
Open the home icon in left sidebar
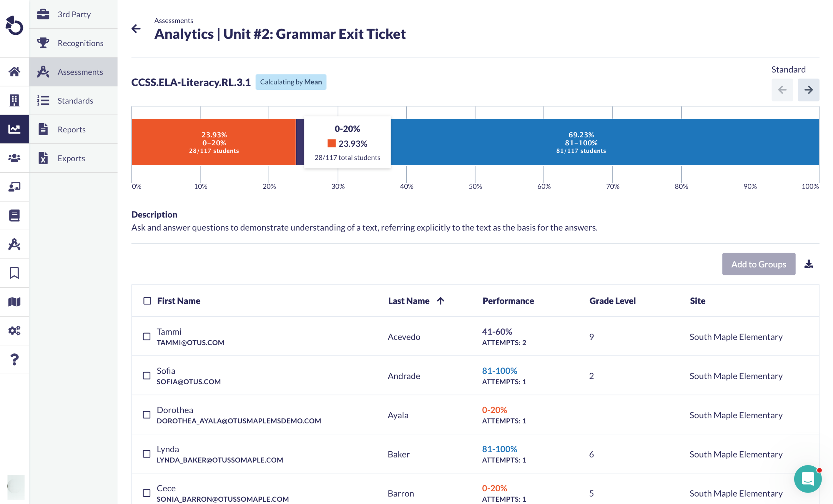click(14, 72)
